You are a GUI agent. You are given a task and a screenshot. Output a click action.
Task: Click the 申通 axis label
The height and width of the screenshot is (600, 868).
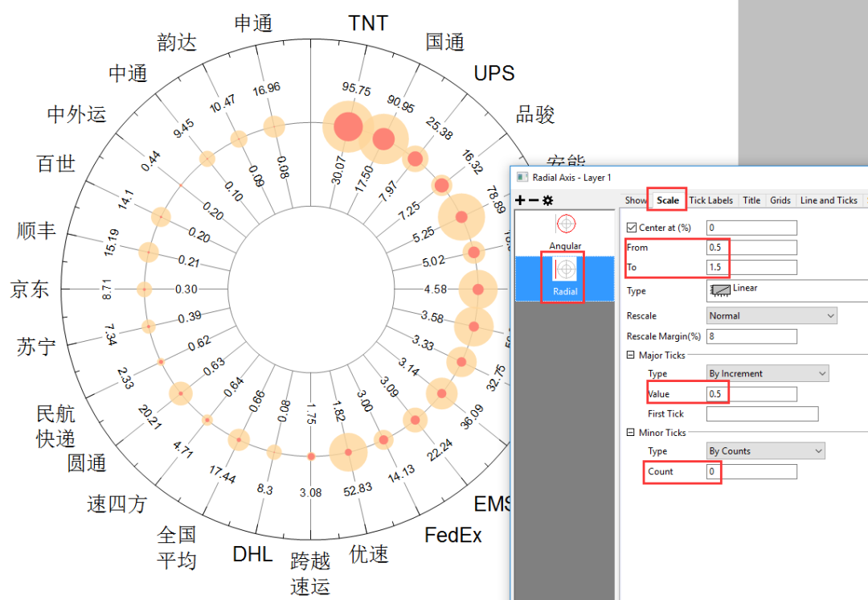[x=253, y=23]
